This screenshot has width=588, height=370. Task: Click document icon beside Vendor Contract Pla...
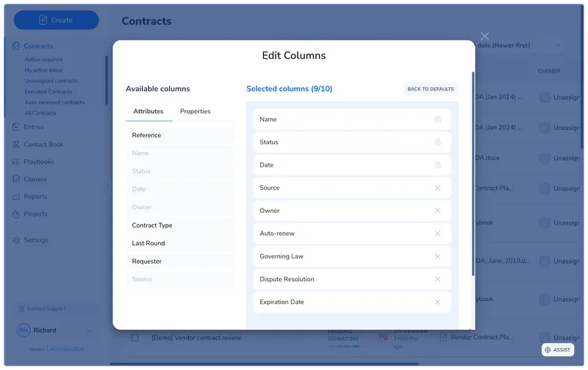pos(443,337)
